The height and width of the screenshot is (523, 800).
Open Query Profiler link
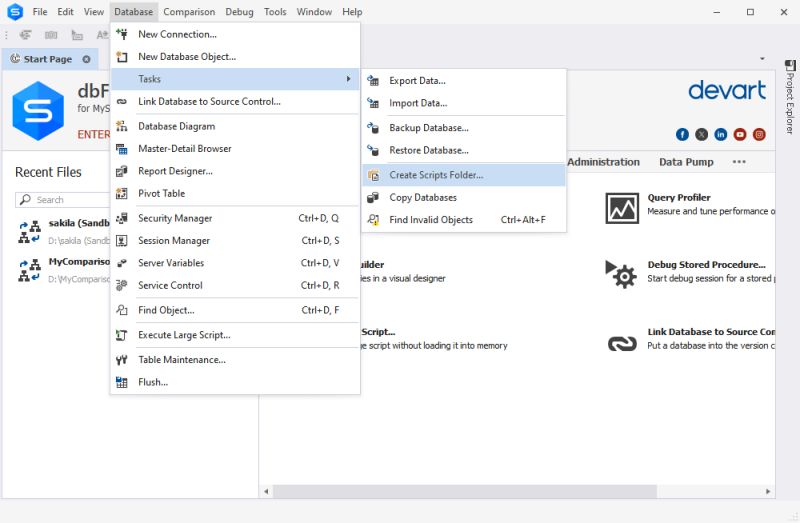pyautogui.click(x=679, y=197)
